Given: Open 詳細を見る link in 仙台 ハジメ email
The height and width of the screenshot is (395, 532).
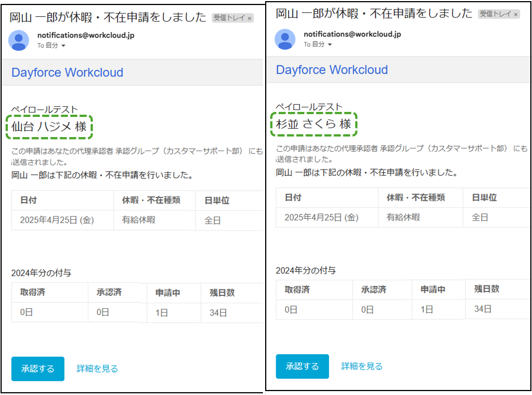Looking at the screenshot, I should 97,369.
